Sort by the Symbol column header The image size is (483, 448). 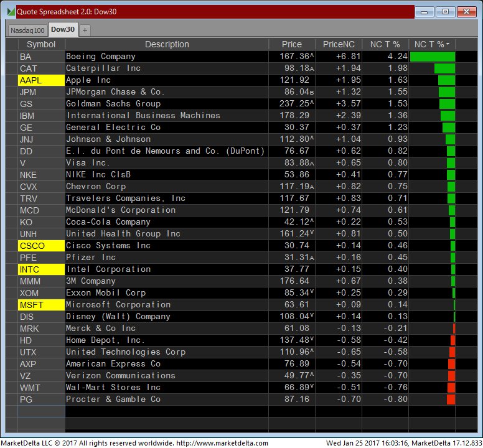tap(41, 44)
